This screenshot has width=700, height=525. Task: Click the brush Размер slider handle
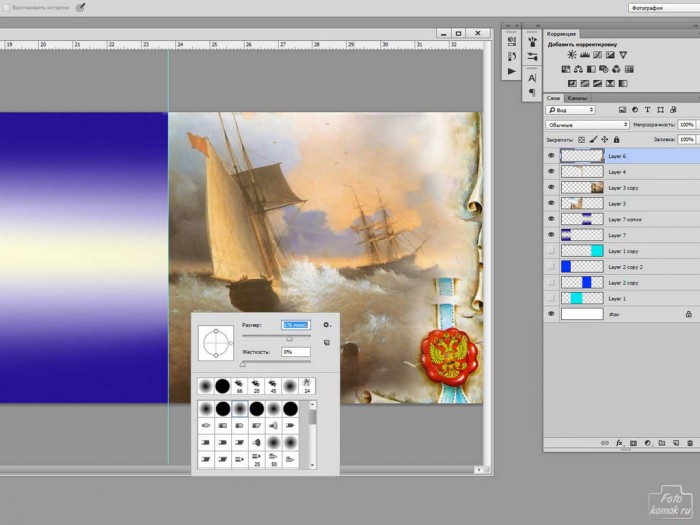(289, 339)
